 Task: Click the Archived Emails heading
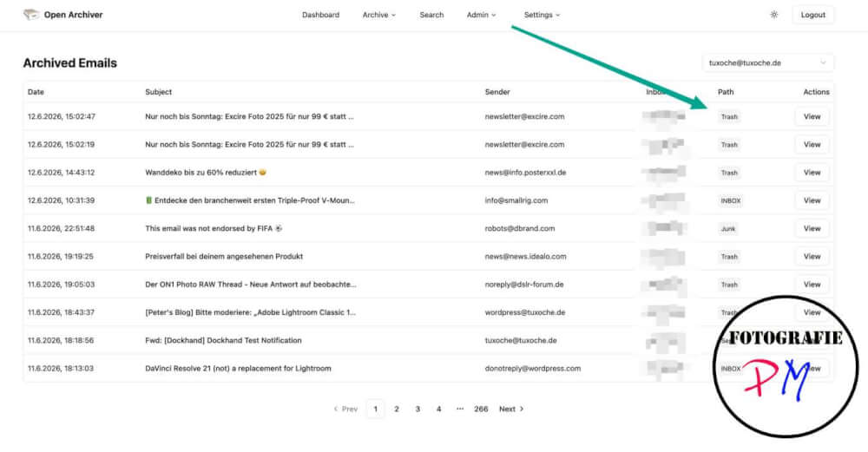pyautogui.click(x=69, y=63)
